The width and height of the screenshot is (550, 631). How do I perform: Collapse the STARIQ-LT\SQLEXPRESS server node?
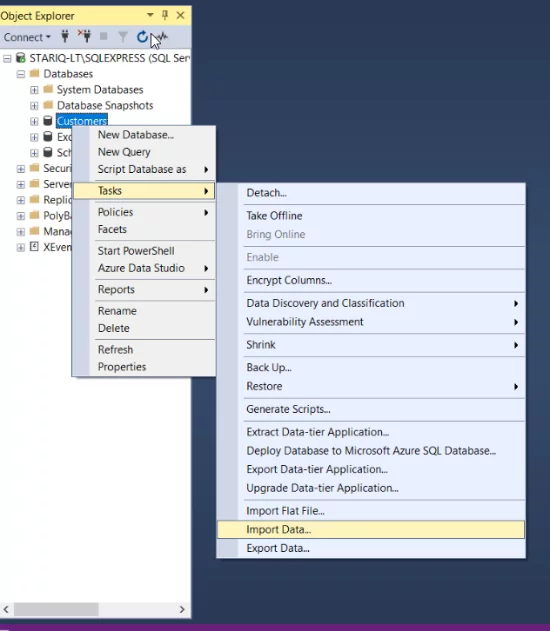click(7, 59)
